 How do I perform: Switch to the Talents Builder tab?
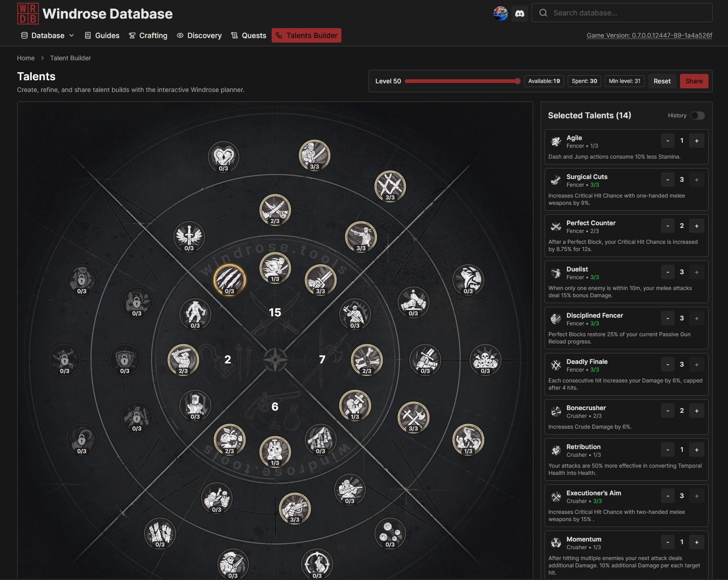click(x=307, y=35)
